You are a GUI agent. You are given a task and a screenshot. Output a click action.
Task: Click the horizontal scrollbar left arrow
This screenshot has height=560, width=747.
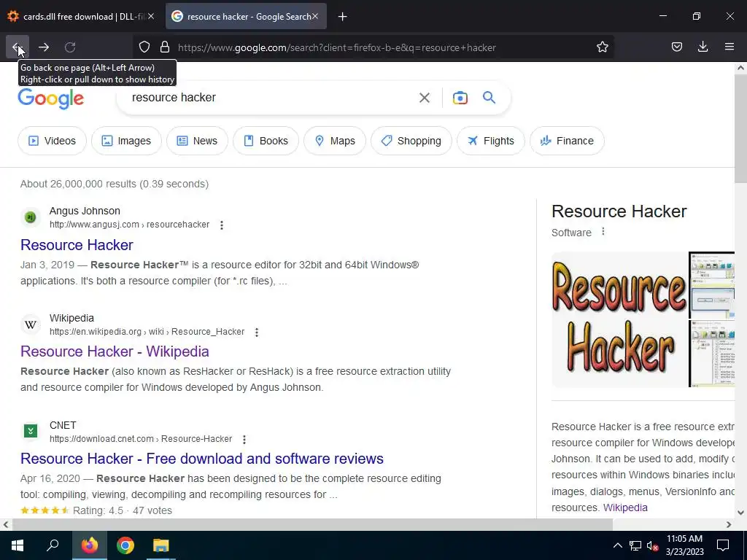pos(6,524)
